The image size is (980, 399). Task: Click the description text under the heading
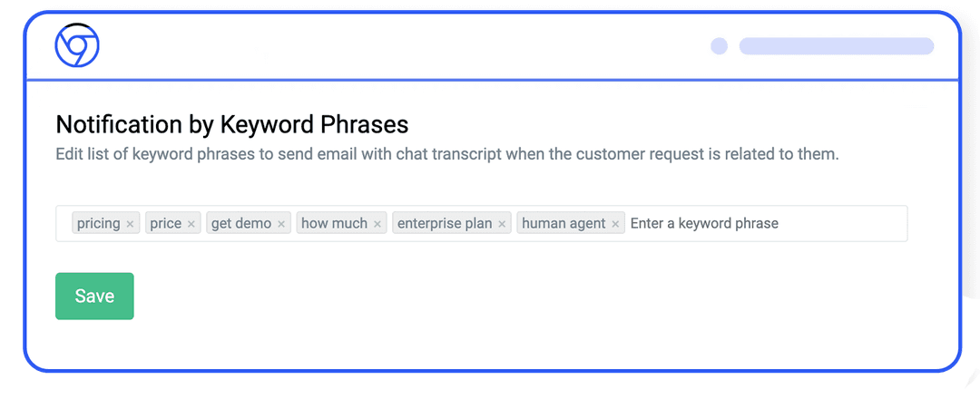(x=447, y=154)
